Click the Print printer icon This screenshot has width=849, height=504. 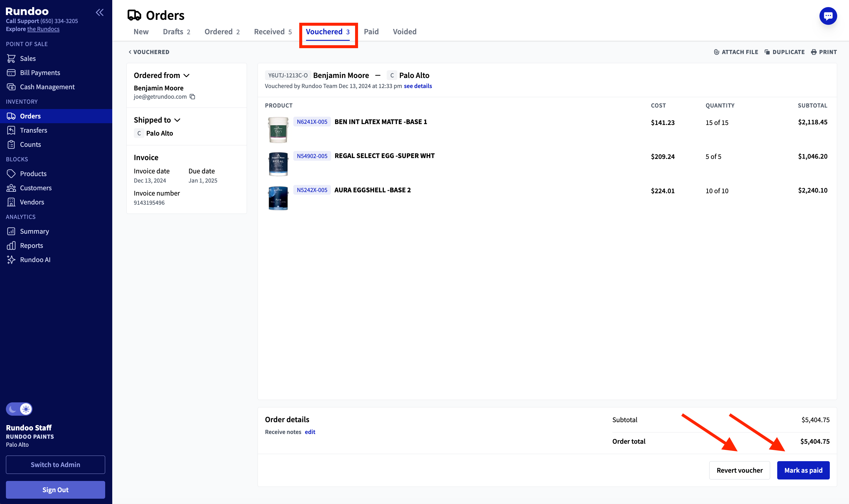pos(814,52)
